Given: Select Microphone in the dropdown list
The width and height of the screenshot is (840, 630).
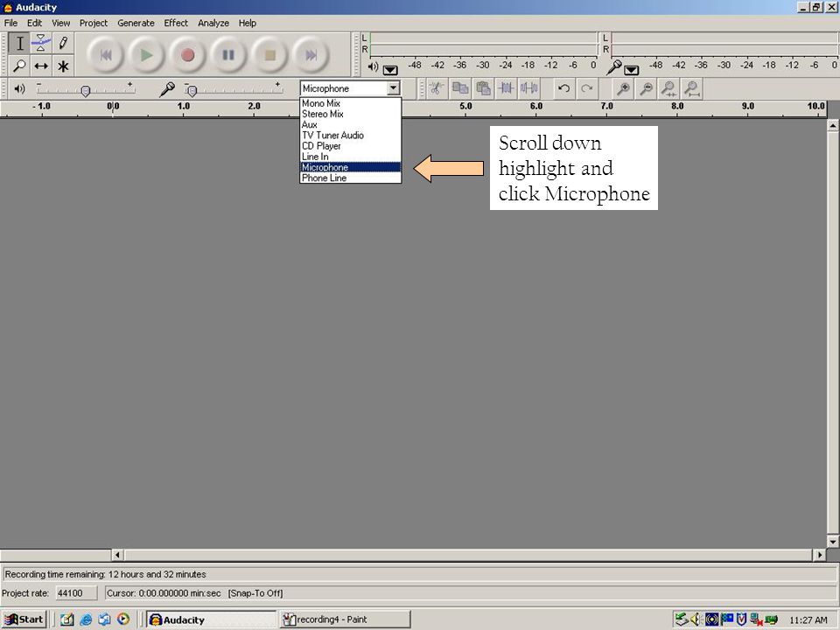Looking at the screenshot, I should [350, 167].
